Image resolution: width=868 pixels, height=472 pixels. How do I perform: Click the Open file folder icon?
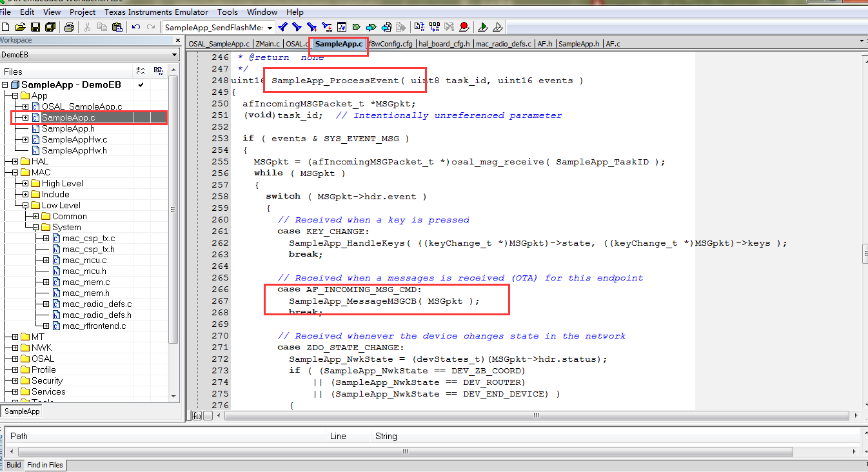tap(21, 27)
